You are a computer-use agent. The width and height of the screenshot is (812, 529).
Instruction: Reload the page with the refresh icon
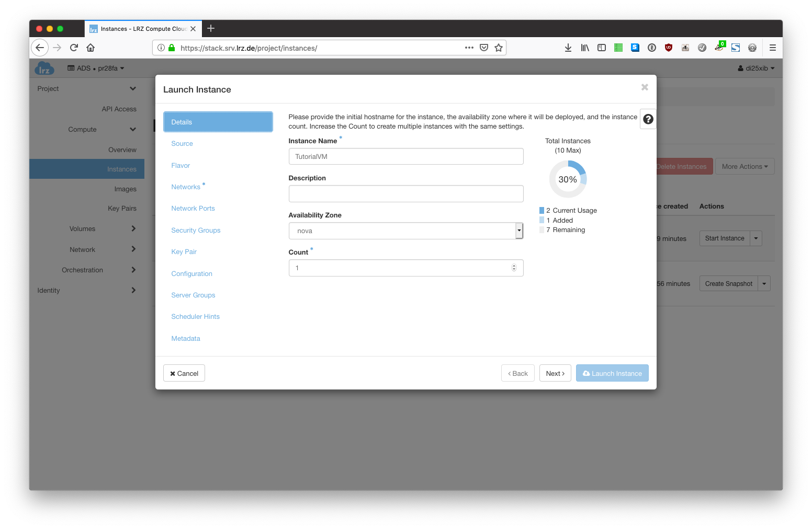click(74, 48)
